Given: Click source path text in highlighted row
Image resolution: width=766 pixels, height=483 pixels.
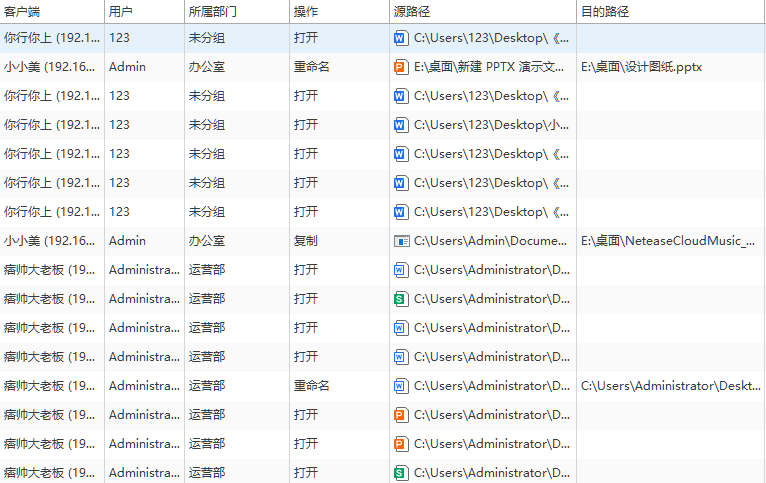Looking at the screenshot, I should click(491, 38).
